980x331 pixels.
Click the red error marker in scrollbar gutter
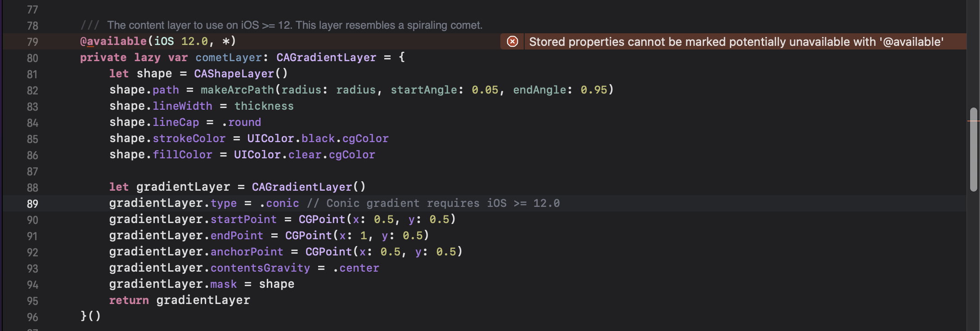click(973, 121)
